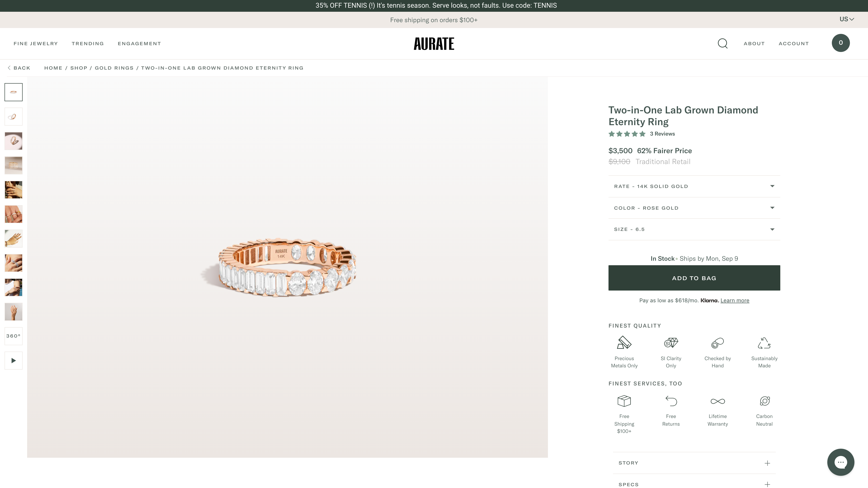Open the Klarna Learn more link
Image resolution: width=868 pixels, height=488 pixels.
tap(735, 300)
